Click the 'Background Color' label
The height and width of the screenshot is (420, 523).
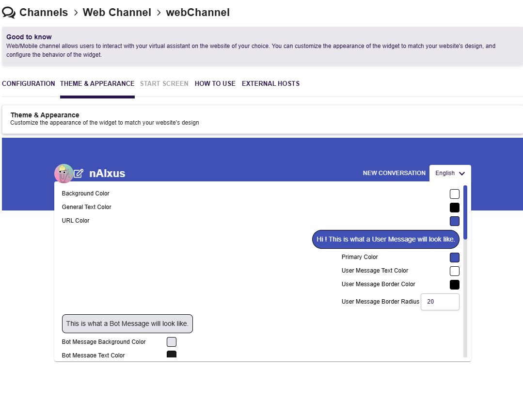point(85,194)
